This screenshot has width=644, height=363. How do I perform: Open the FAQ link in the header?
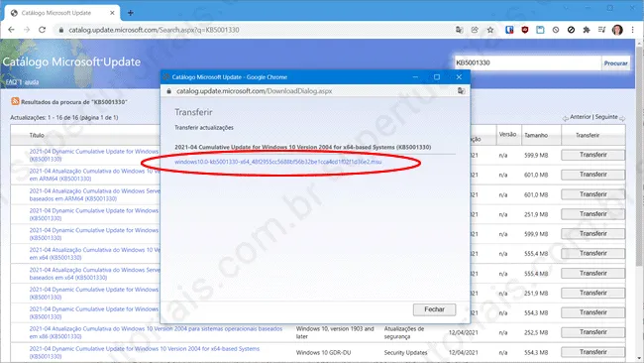pos(11,81)
